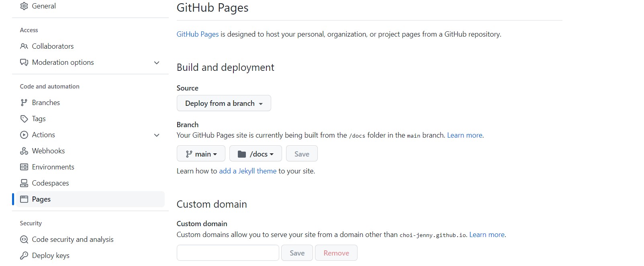Click the Webhooks icon in sidebar
Image resolution: width=644 pixels, height=266 pixels.
(x=24, y=151)
